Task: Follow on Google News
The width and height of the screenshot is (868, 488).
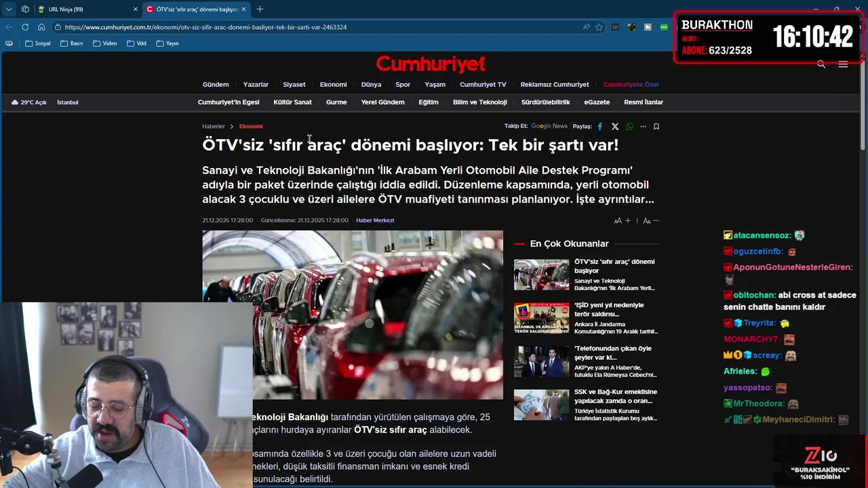Action: tap(549, 126)
